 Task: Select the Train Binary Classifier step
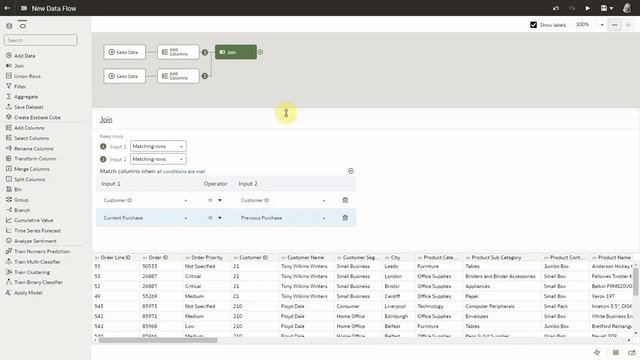tap(34, 282)
